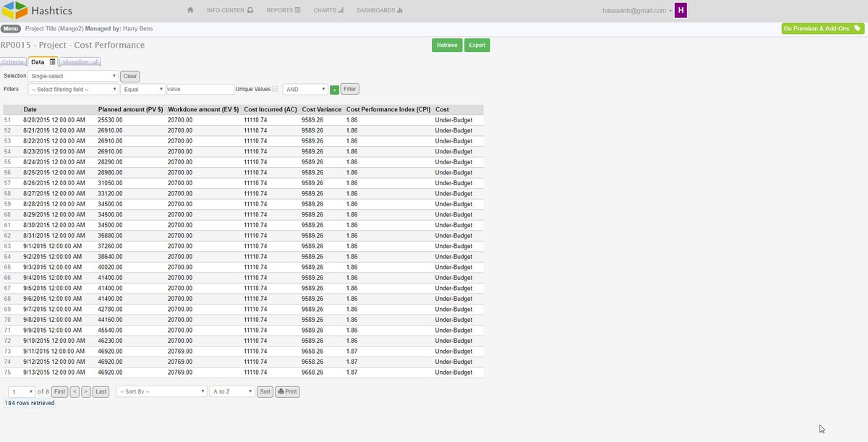
Task: Open the REPORTS menu
Action: coord(284,11)
